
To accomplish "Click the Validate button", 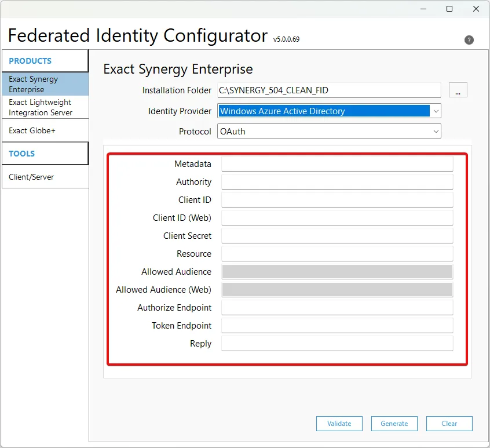I will tap(339, 423).
